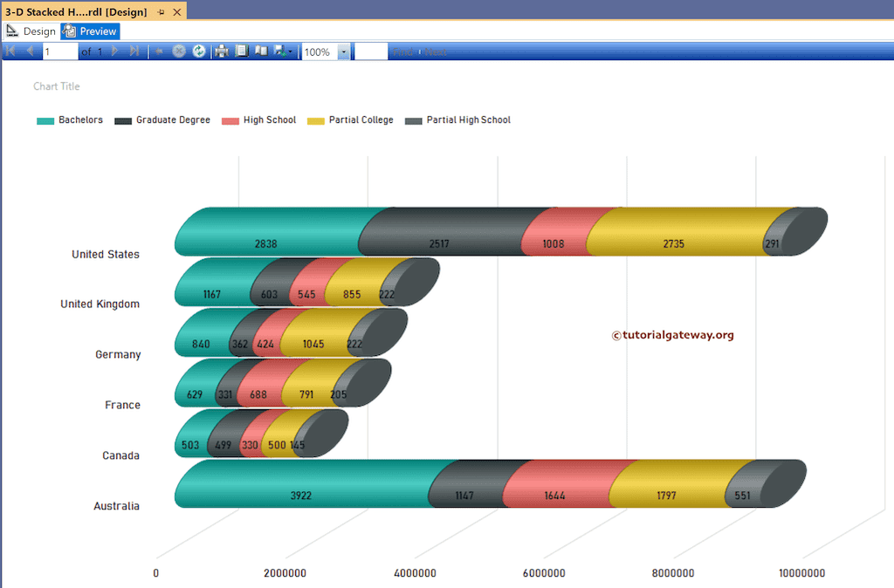894x588 pixels.
Task: Refresh the report preview
Action: (199, 51)
